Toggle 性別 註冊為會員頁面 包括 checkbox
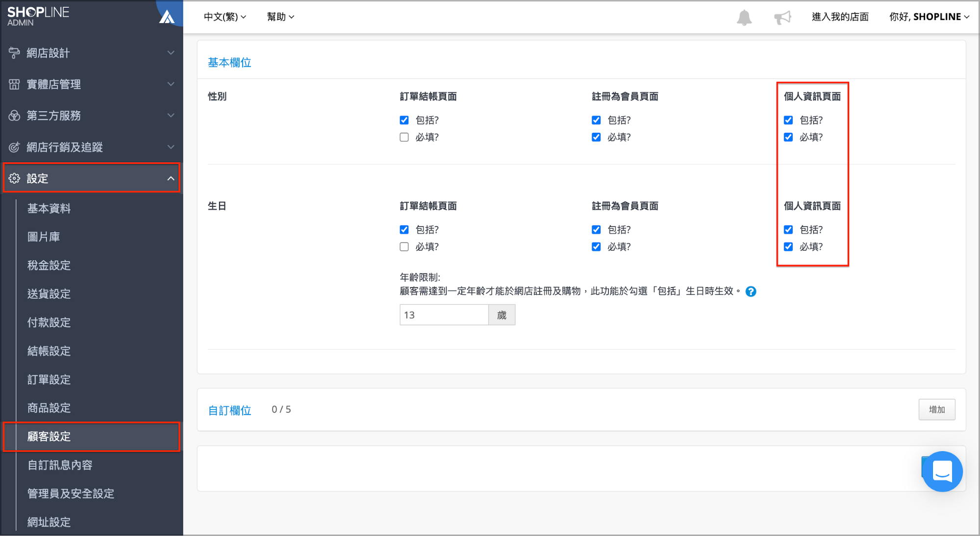The width and height of the screenshot is (980, 536). [596, 120]
